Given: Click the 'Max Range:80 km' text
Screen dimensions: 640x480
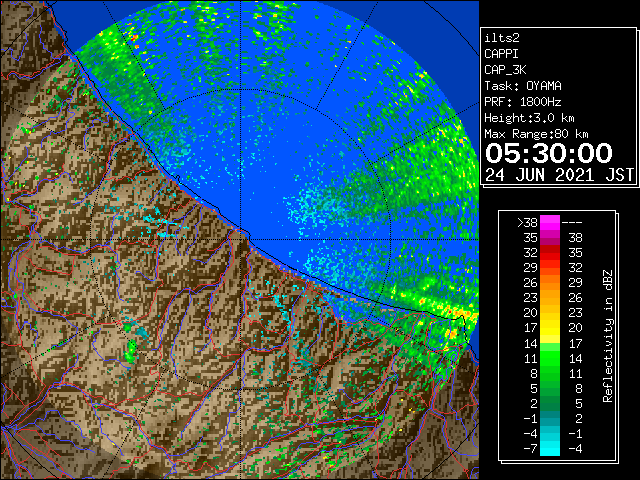Looking at the screenshot, I should coord(536,134).
